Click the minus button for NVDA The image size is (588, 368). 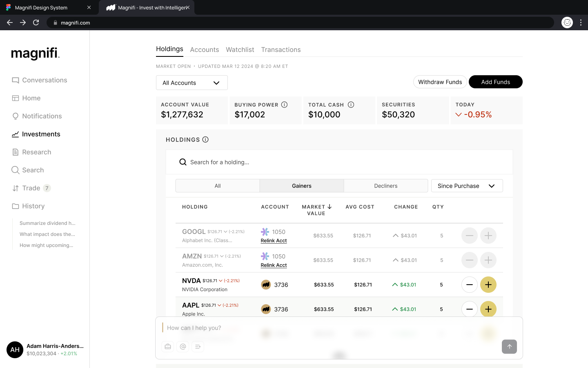point(470,285)
